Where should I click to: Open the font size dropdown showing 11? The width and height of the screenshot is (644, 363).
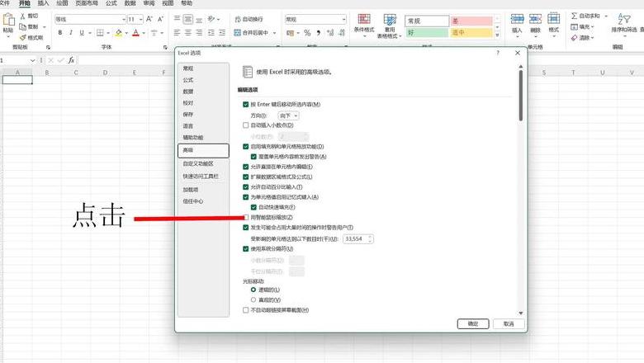coord(140,19)
